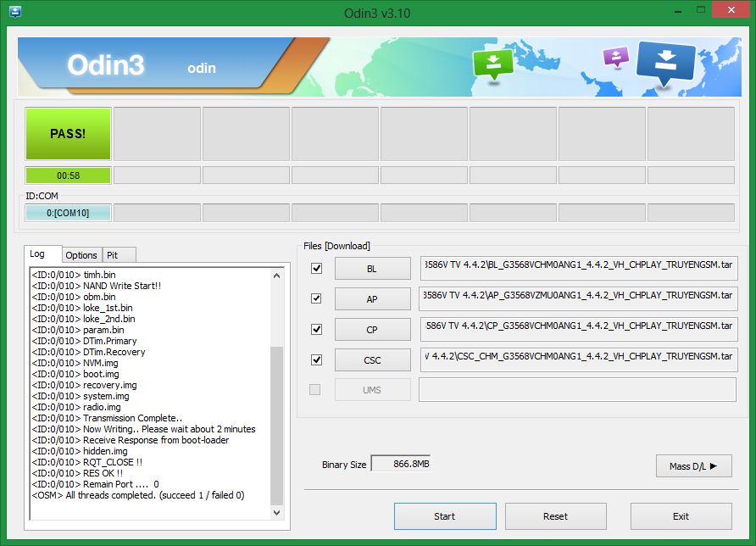Browse for a CSC file
Viewport: 756px width, 546px height.
373,360
